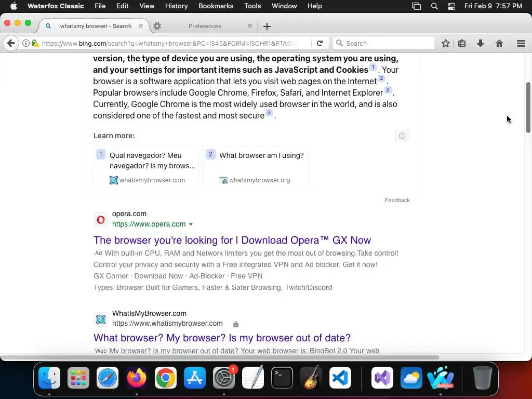Open the Waterfox Classic application menu

[56, 6]
